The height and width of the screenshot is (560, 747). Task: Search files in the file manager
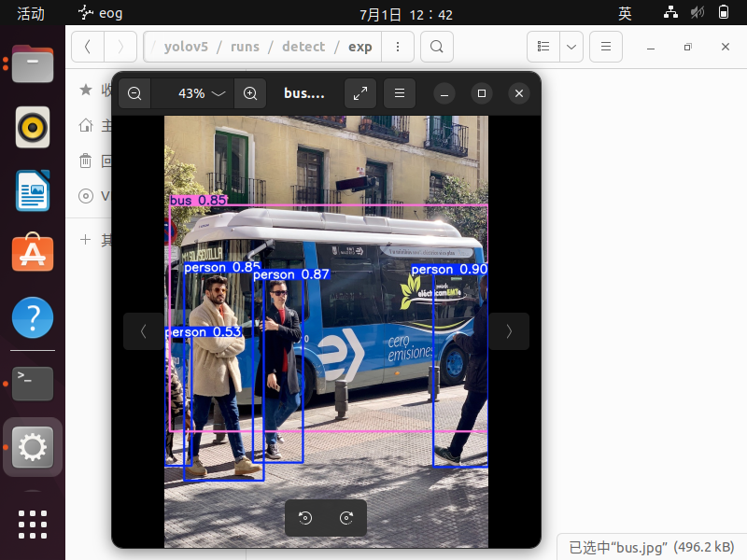pos(436,47)
